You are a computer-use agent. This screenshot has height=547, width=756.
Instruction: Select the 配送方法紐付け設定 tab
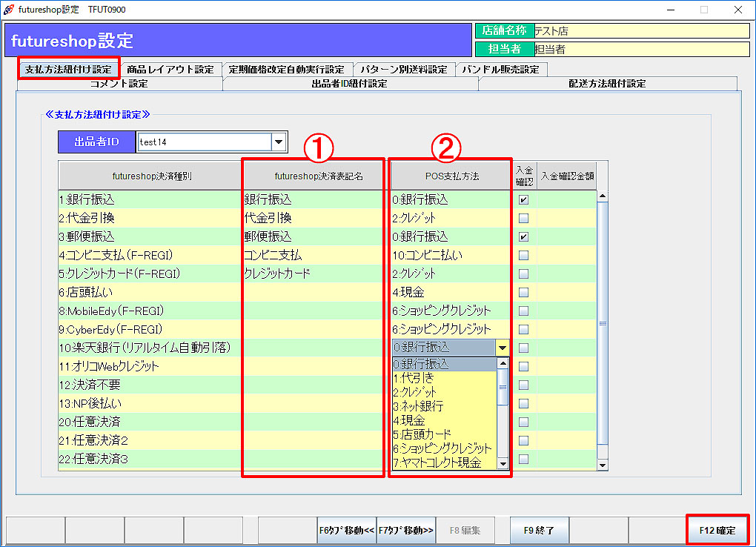pos(607,84)
